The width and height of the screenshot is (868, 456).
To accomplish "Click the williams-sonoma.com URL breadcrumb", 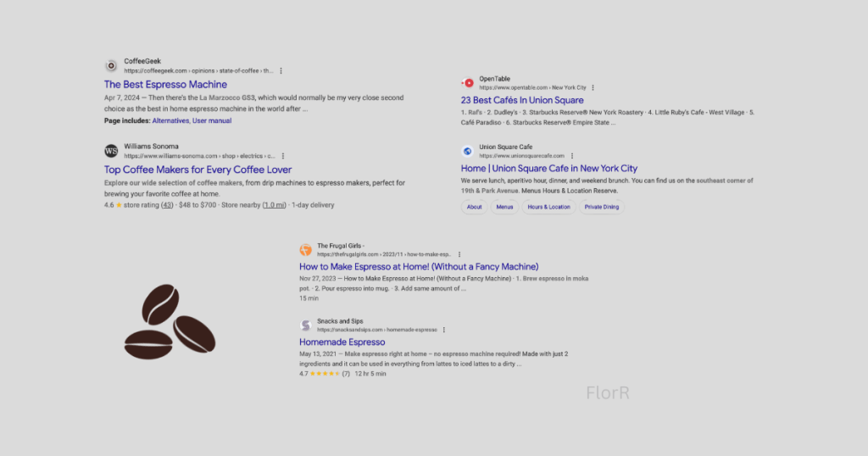I will (x=199, y=156).
